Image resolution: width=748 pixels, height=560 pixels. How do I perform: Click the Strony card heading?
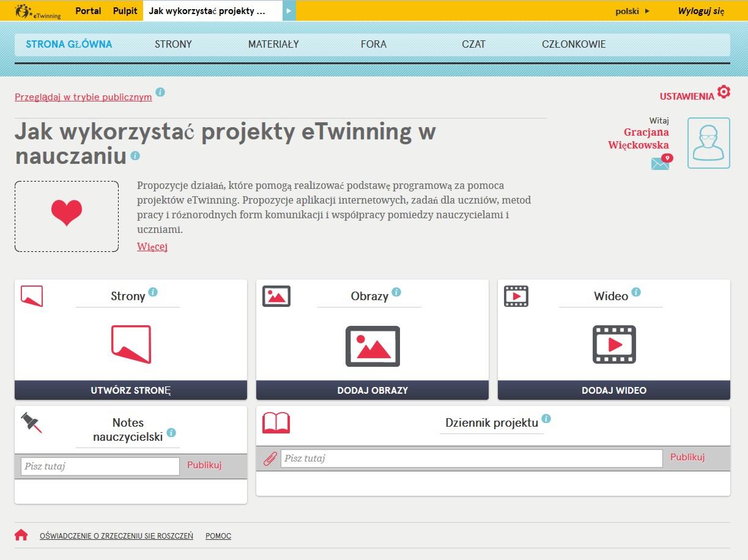(x=128, y=296)
